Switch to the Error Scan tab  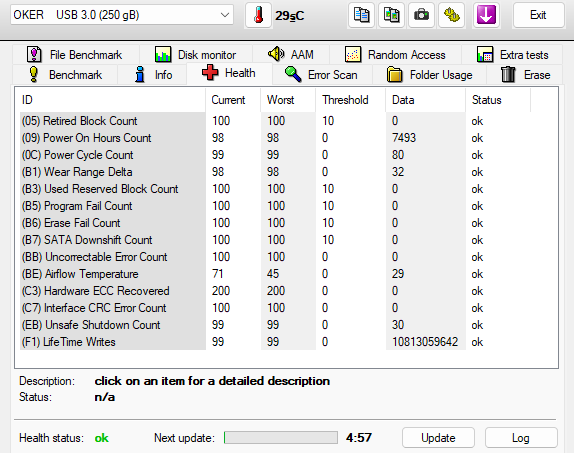pos(321,75)
